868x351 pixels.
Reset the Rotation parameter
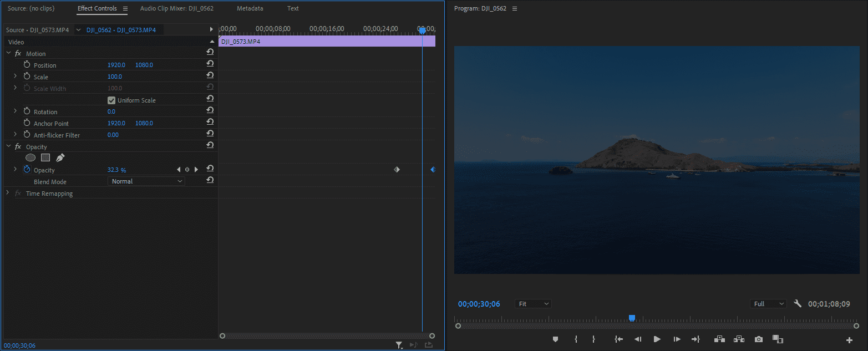tap(210, 110)
